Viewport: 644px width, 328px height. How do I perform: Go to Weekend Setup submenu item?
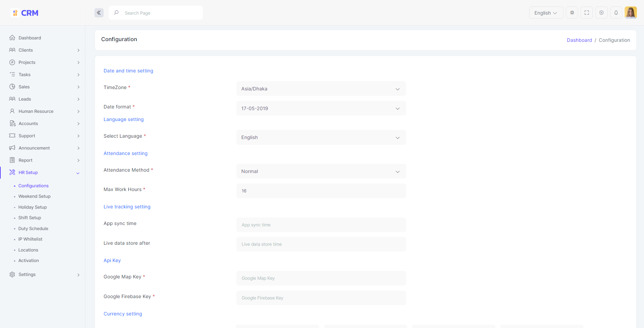(x=34, y=196)
